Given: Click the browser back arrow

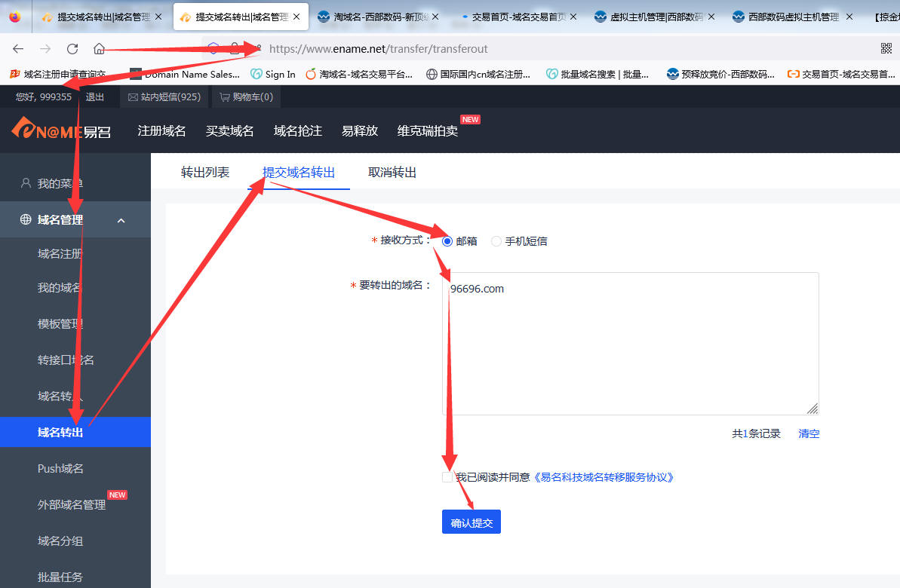Looking at the screenshot, I should [x=18, y=49].
